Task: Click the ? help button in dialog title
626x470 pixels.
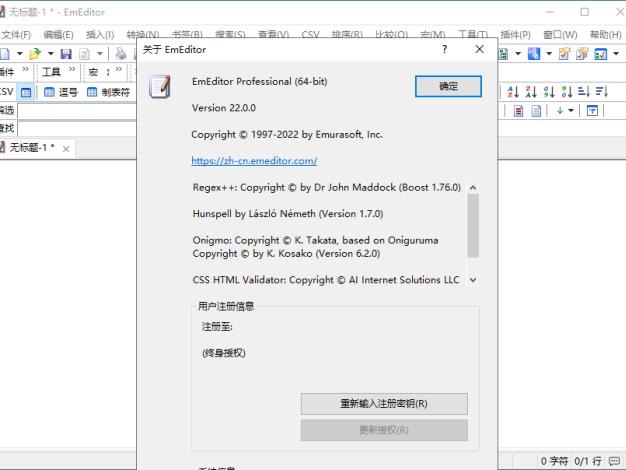Action: 445,49
